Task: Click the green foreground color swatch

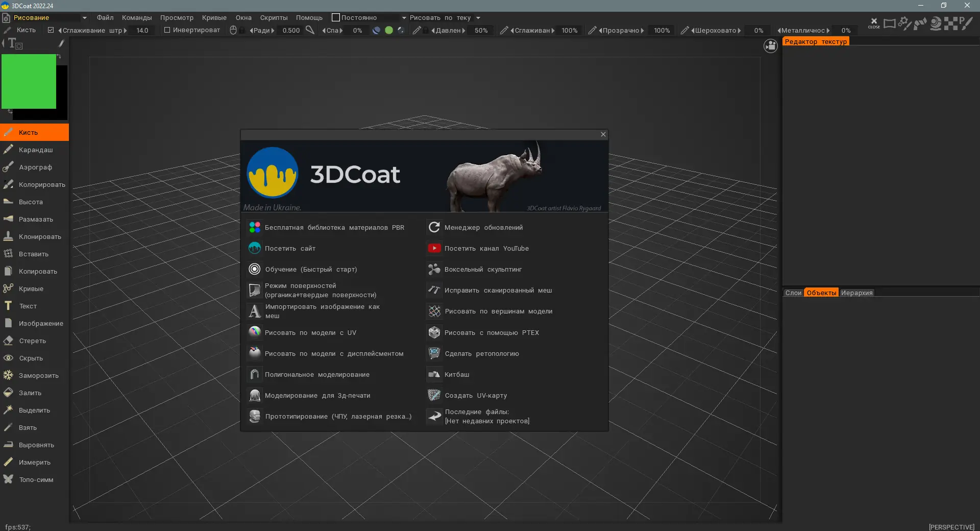Action: [29, 82]
